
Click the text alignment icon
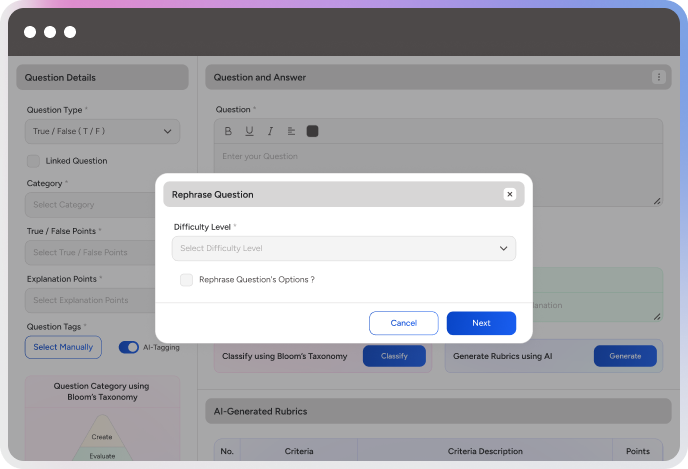pos(291,131)
